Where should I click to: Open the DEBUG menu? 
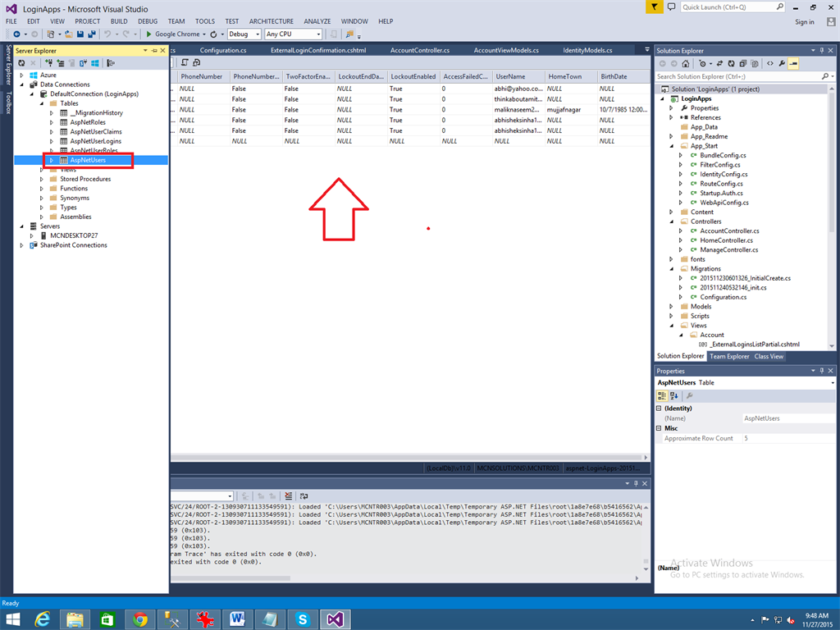click(148, 21)
